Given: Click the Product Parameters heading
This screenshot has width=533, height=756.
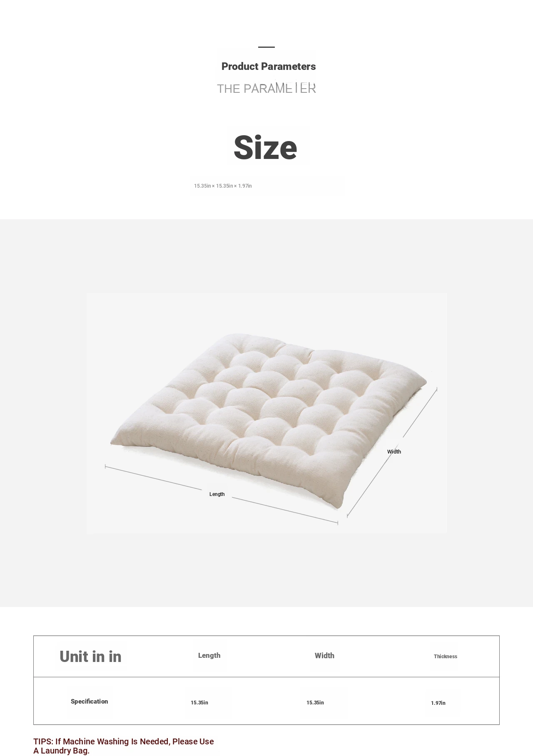Looking at the screenshot, I should point(269,67).
